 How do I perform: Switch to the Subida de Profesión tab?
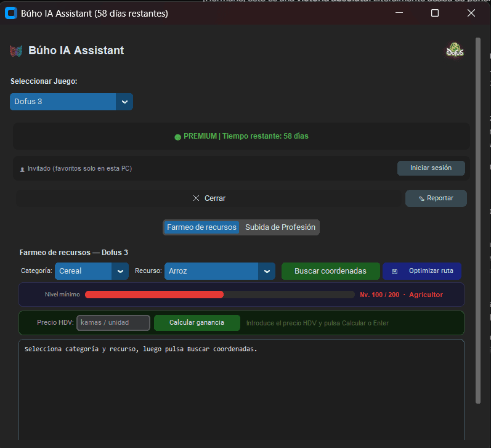pyautogui.click(x=280, y=227)
